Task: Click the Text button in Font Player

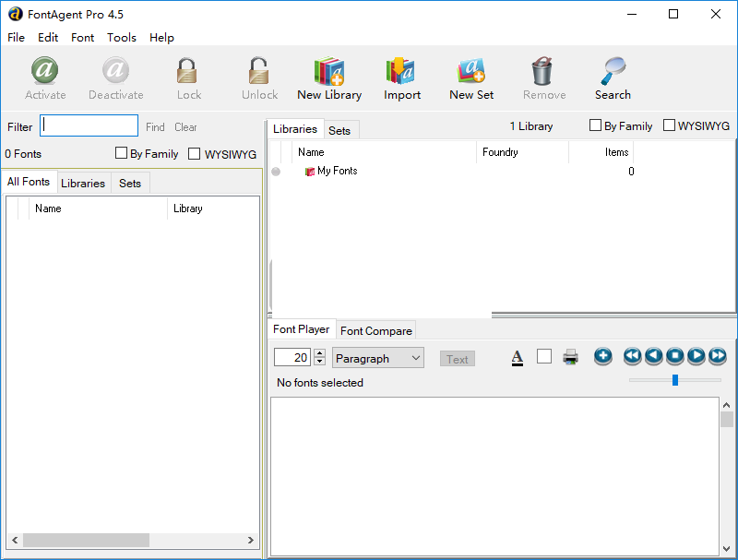Action: point(457,359)
